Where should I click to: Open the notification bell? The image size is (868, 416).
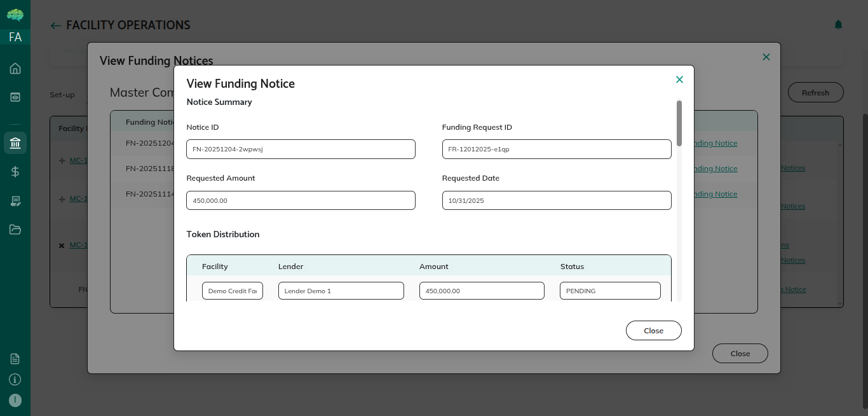838,25
